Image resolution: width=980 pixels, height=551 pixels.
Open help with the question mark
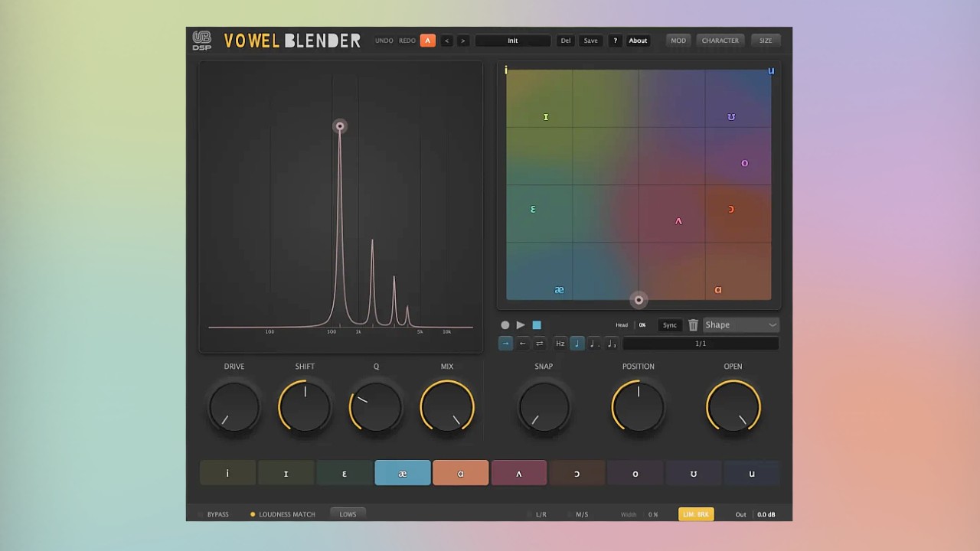[615, 41]
